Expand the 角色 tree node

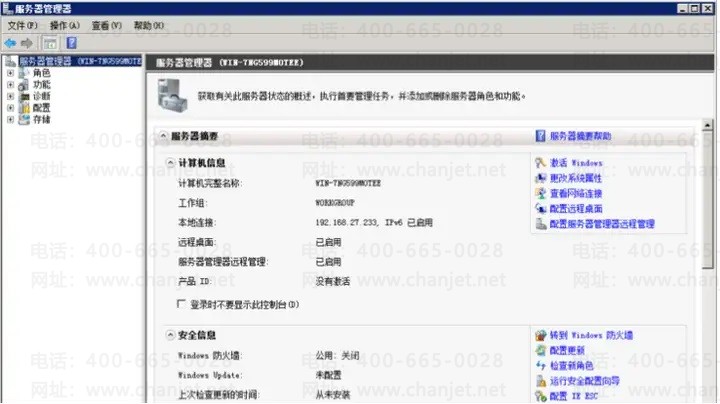(10, 73)
